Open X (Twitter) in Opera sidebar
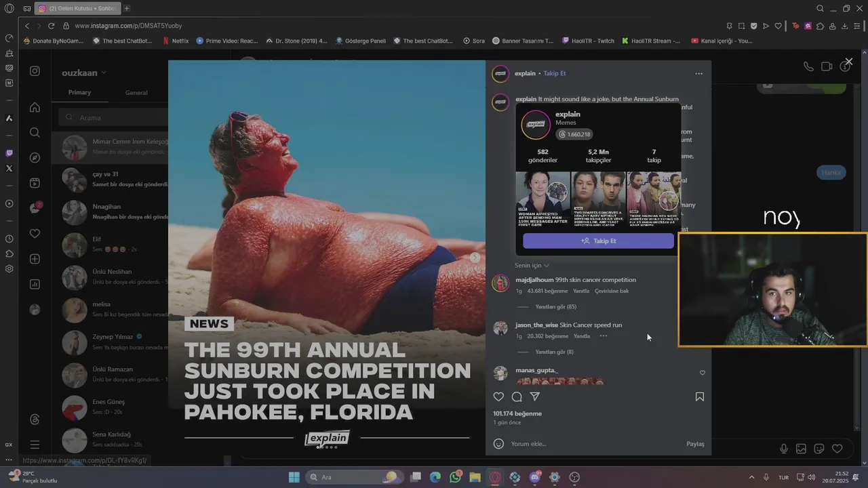This screenshot has width=868, height=488. (x=9, y=168)
